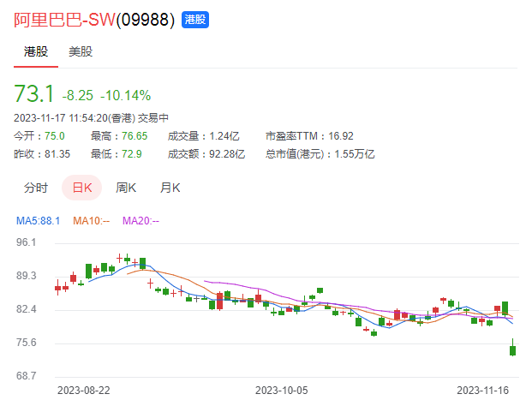Click the 市盈率TTM value 16.92
The image size is (532, 412).
[x=341, y=136]
